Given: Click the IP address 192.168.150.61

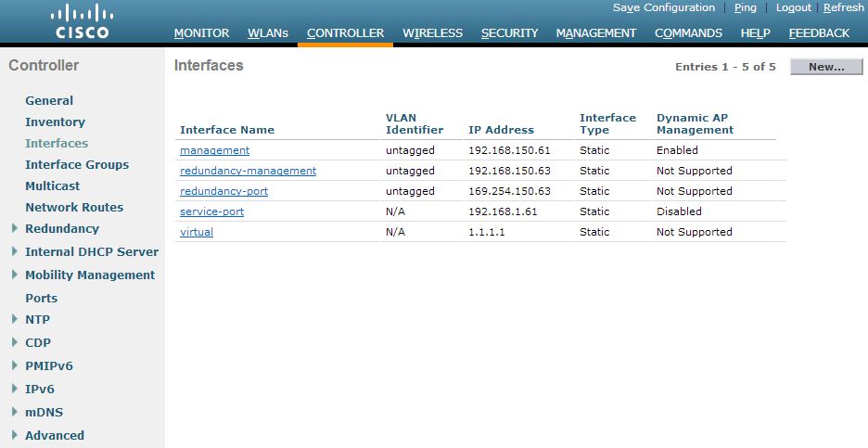Looking at the screenshot, I should pyautogui.click(x=509, y=150).
